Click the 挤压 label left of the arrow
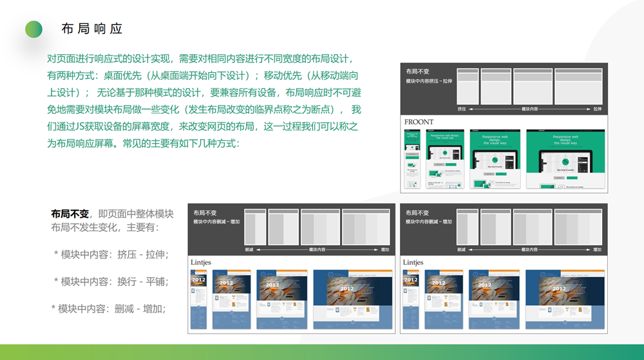644x360 pixels. click(x=462, y=109)
